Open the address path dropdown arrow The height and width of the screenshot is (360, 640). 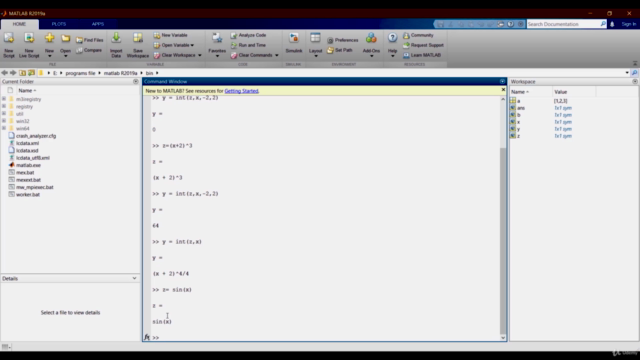627,73
